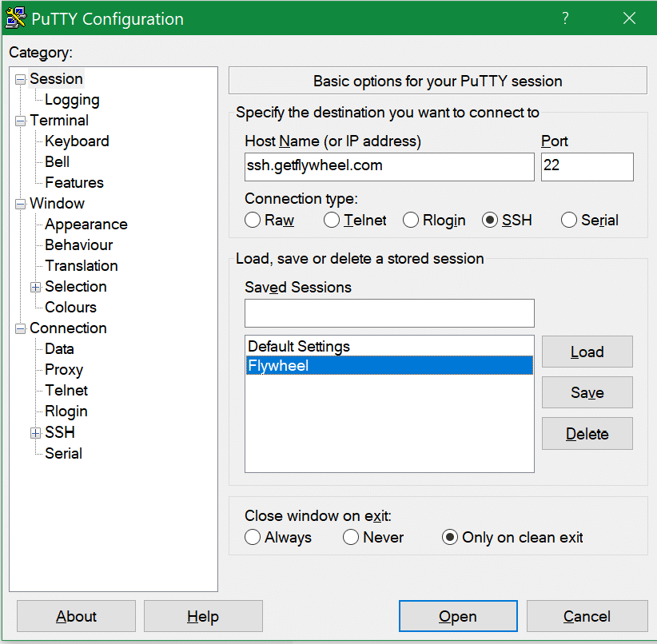
Task: Open the Logging category in the tree
Action: [72, 100]
